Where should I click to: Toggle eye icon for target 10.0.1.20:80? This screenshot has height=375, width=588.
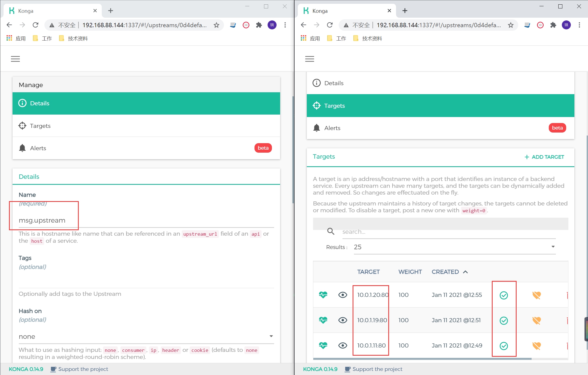[343, 295]
